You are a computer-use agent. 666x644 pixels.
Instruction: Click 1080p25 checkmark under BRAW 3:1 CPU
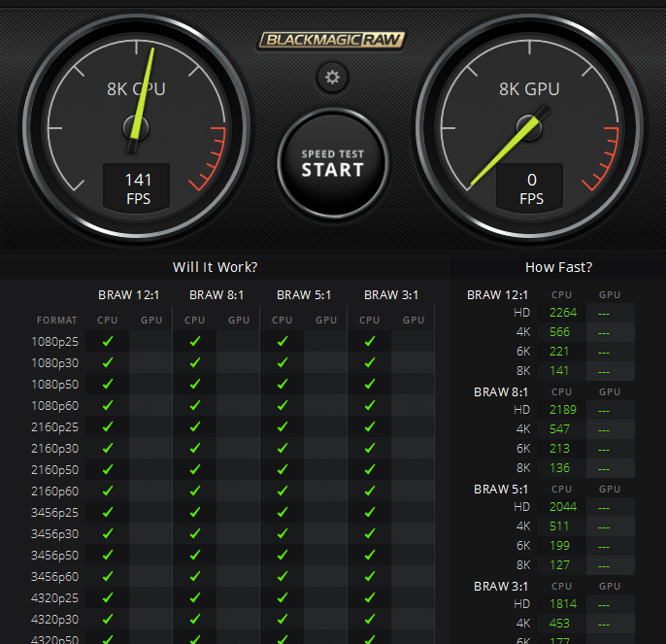coord(370,341)
